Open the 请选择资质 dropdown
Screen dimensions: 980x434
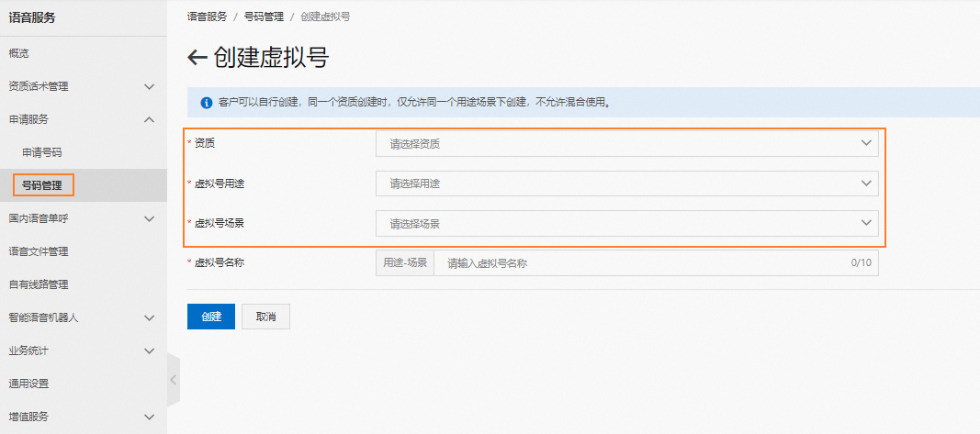tap(627, 144)
